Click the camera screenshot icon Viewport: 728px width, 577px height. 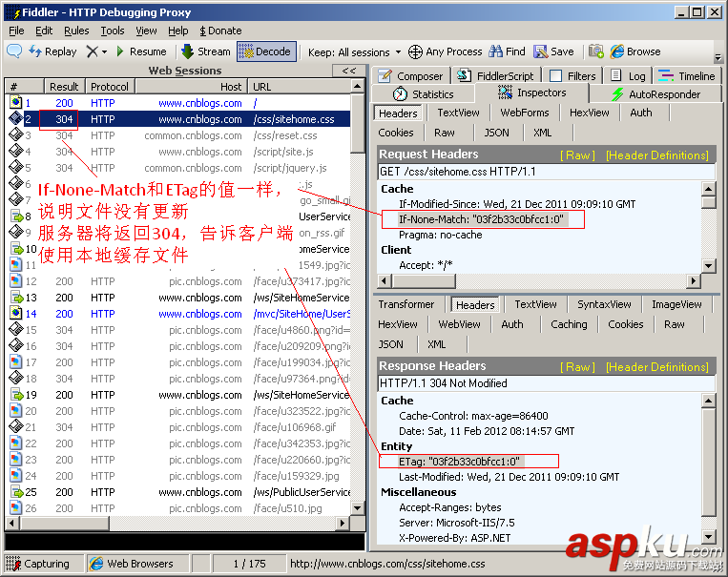pos(596,52)
